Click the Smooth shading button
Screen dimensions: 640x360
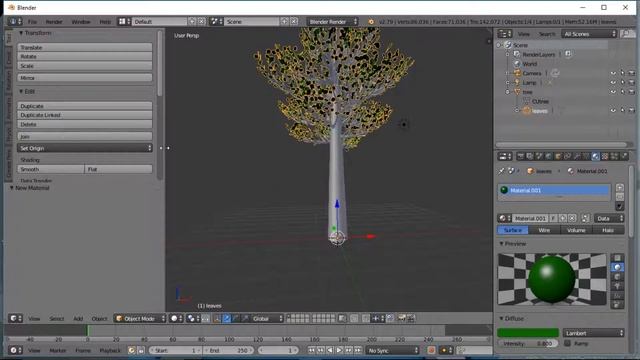point(51,169)
